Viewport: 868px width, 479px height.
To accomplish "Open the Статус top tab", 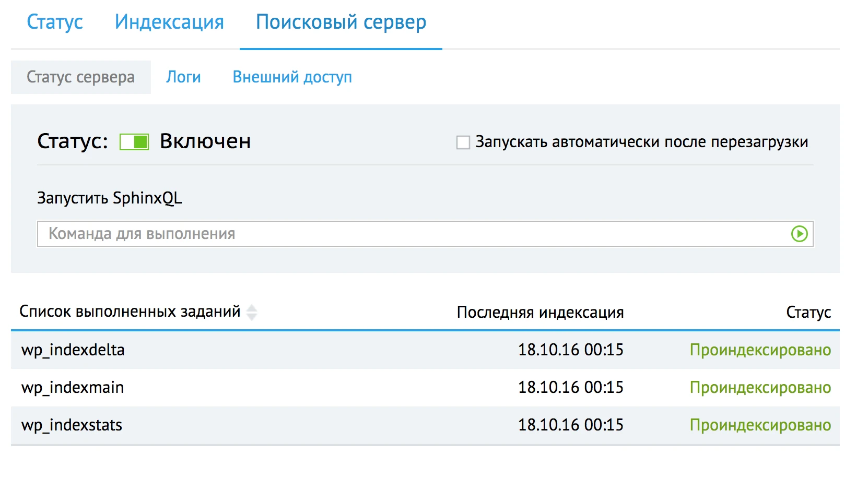I will click(55, 22).
